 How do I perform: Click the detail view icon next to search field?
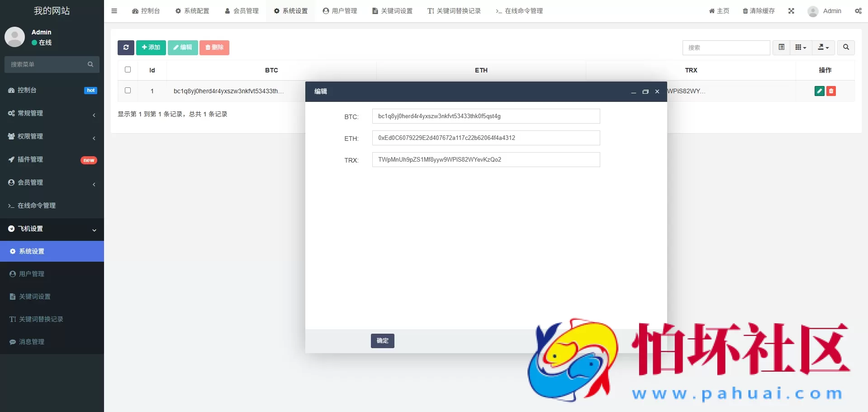(781, 48)
